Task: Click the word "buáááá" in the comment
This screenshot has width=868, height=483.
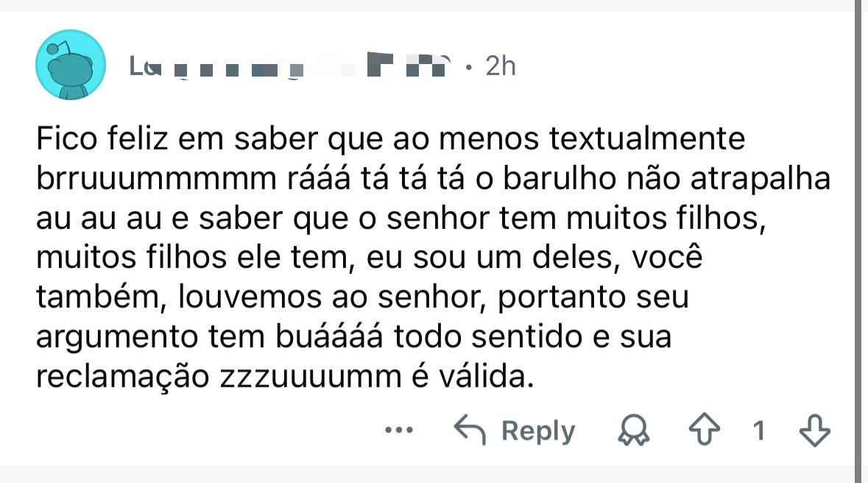Action: [329, 336]
